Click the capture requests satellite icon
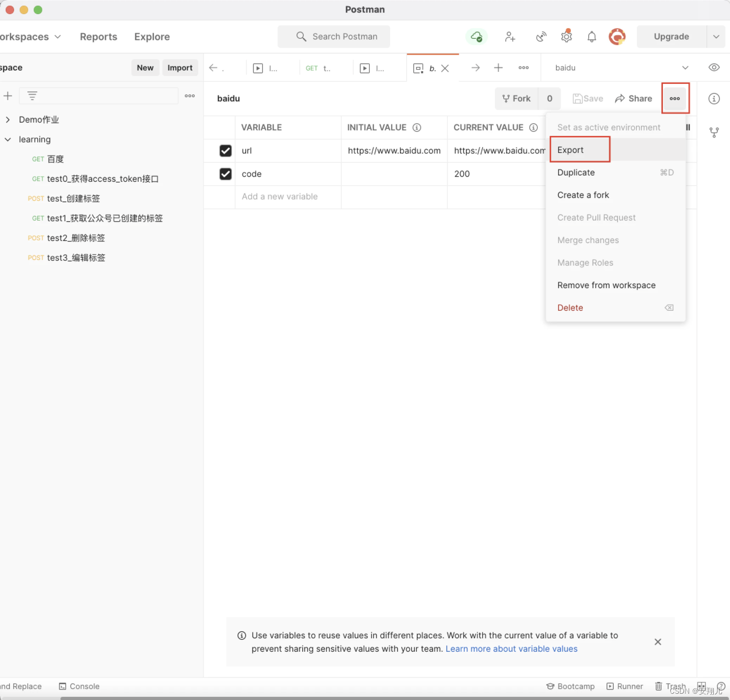The height and width of the screenshot is (700, 730). 541,37
